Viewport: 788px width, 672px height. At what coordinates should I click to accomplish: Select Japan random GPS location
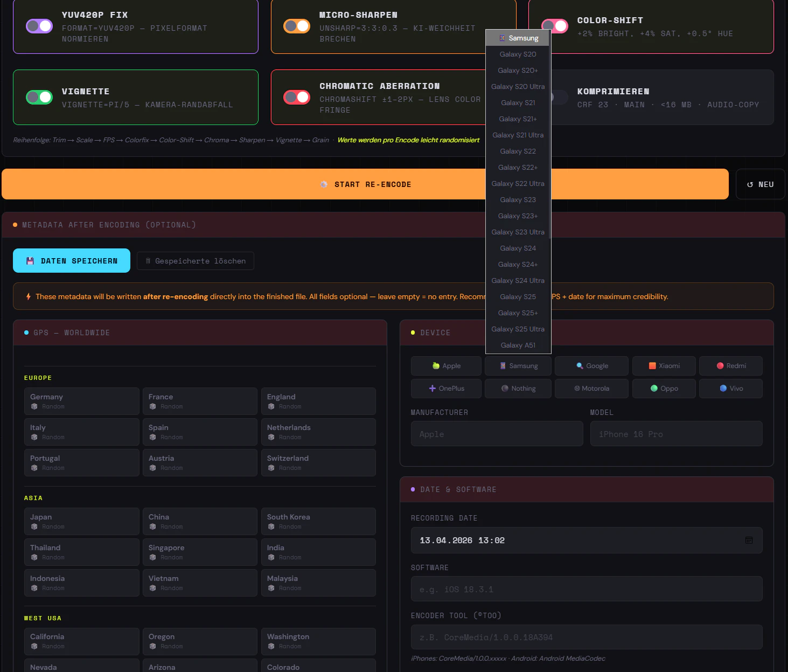click(82, 522)
